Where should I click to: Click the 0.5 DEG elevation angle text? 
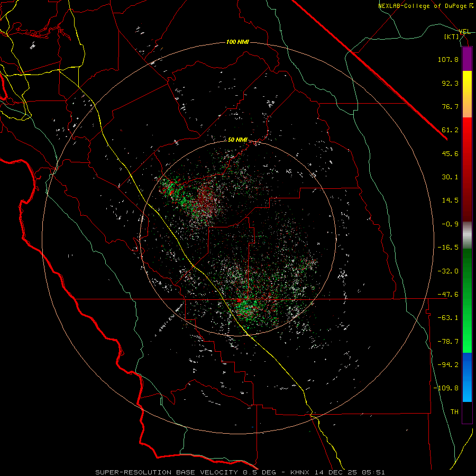(259, 472)
